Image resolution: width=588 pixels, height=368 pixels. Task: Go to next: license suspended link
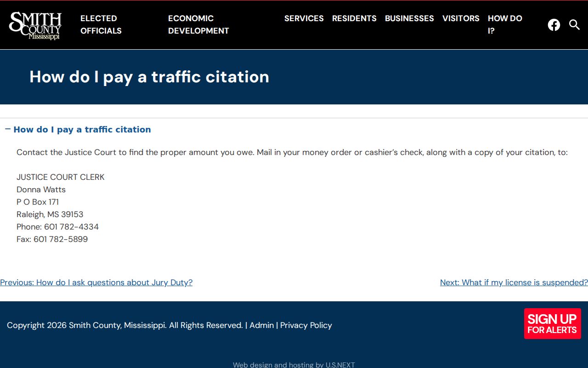(x=514, y=282)
